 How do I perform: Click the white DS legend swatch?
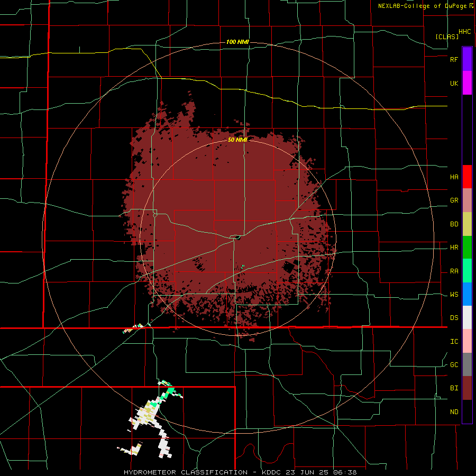coord(467,317)
